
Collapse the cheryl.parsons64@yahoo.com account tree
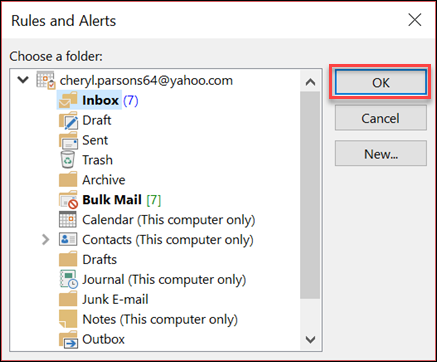(23, 80)
